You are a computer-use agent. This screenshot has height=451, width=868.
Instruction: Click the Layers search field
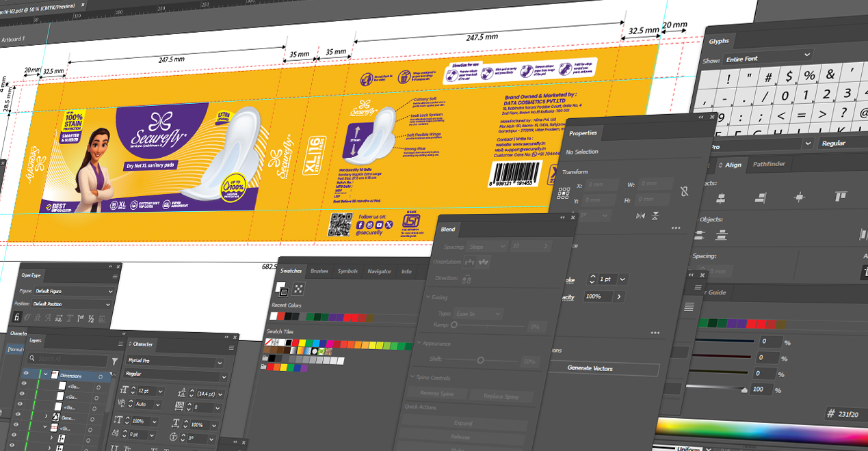click(x=67, y=359)
